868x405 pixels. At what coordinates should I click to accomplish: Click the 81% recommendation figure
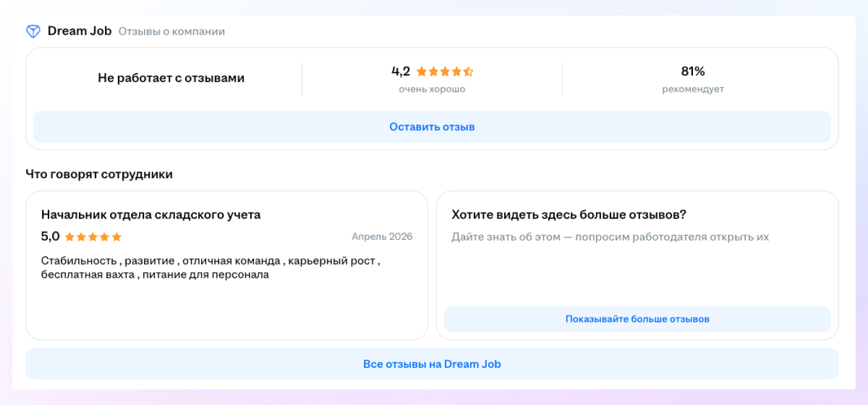[693, 71]
